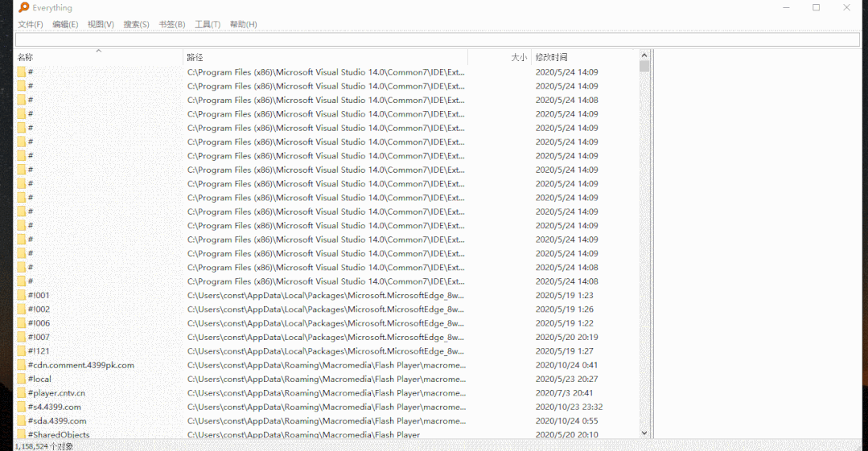The height and width of the screenshot is (451, 868).
Task: Select folder icon of #!001
Action: coord(22,296)
